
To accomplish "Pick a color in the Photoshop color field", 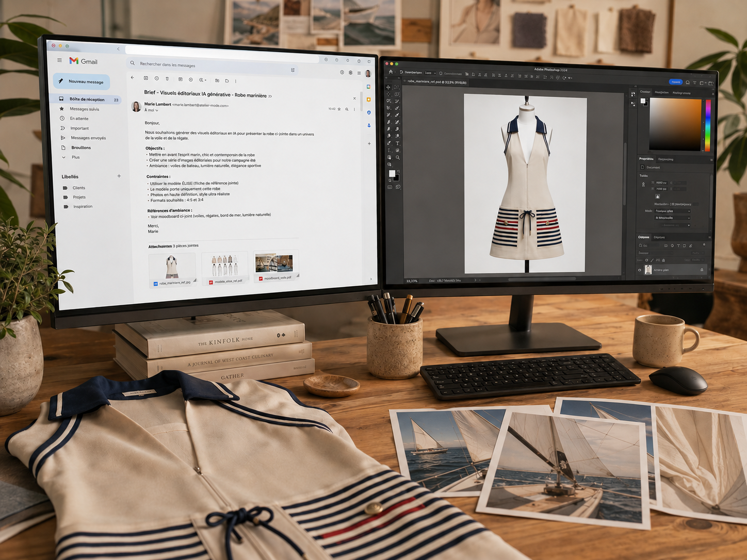I will [x=675, y=125].
